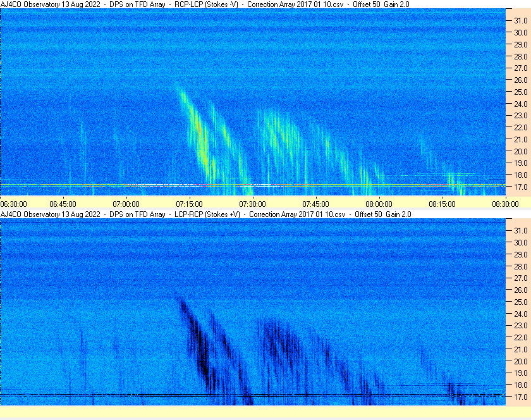
Task: Select the 07:30:00 time axis label
Action: (x=253, y=204)
